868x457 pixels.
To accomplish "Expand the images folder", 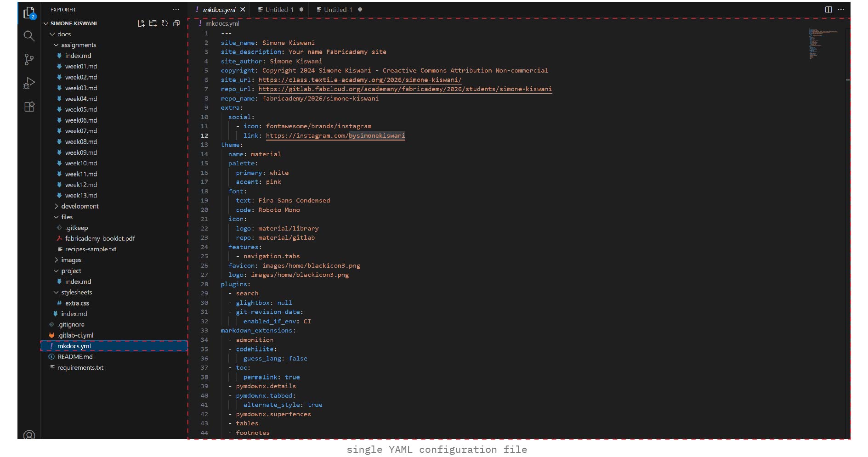I will point(71,260).
